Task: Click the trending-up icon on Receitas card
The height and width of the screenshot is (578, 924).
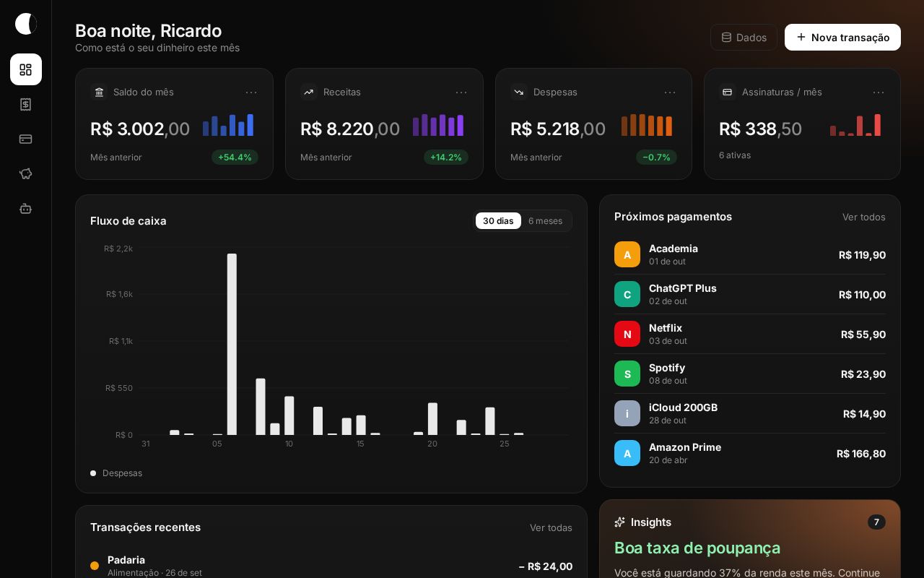Action: 309,92
